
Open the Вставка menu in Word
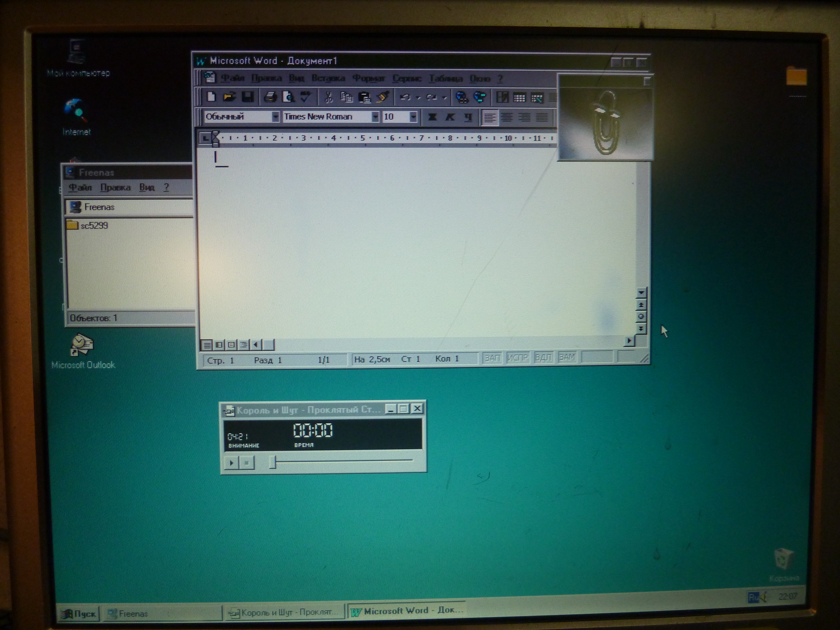328,78
